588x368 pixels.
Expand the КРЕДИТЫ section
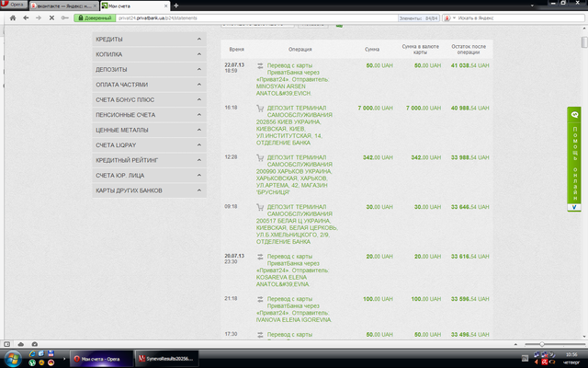coord(149,39)
